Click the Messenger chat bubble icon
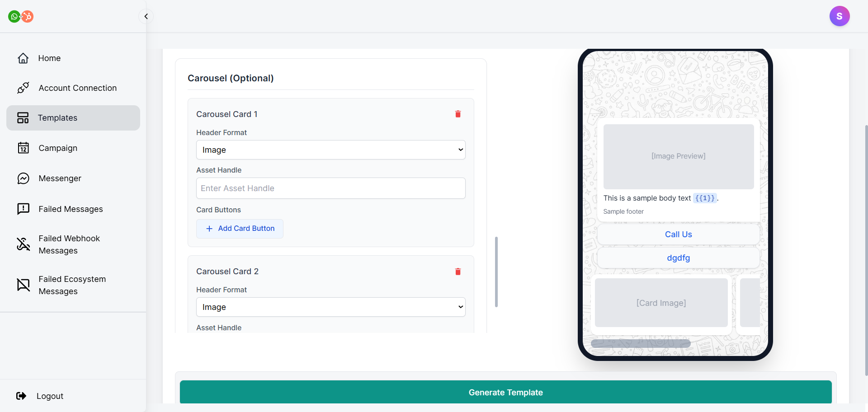868x412 pixels. pos(23,178)
